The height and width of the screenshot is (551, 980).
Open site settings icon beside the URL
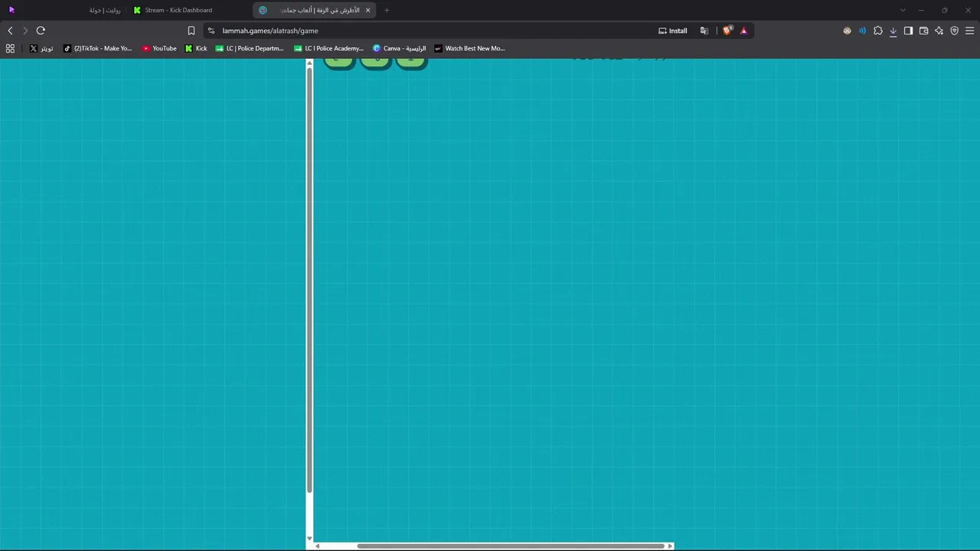click(211, 31)
